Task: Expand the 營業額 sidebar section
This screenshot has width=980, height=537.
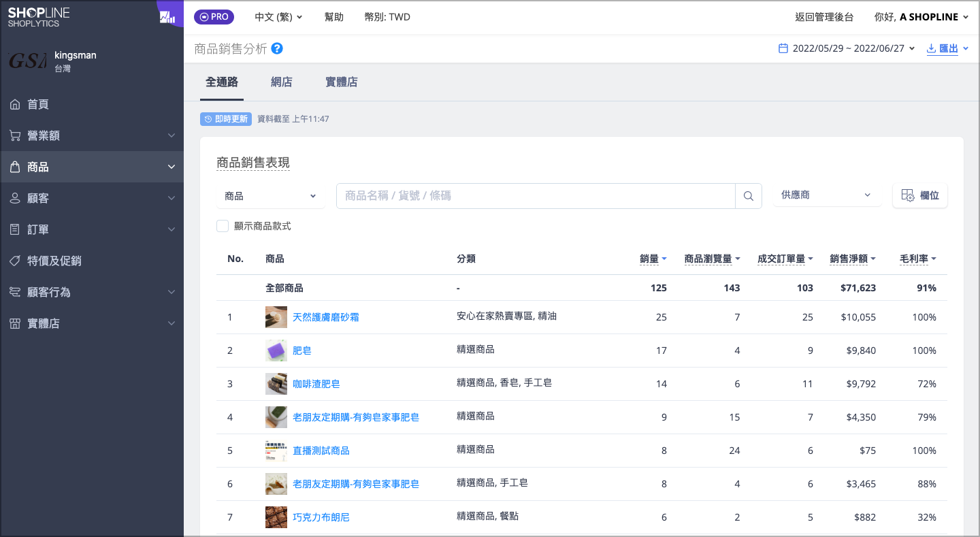Action: pos(92,135)
